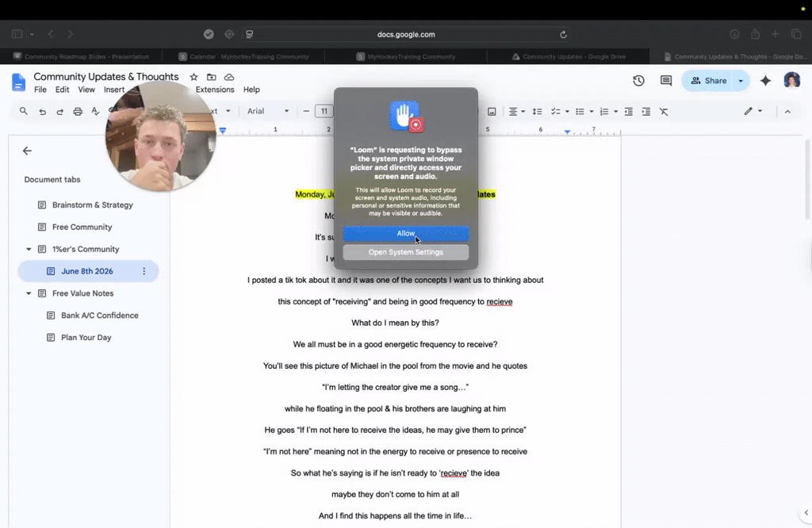812x528 pixels.
Task: Close the document tabs sidebar arrow
Action: tap(27, 151)
